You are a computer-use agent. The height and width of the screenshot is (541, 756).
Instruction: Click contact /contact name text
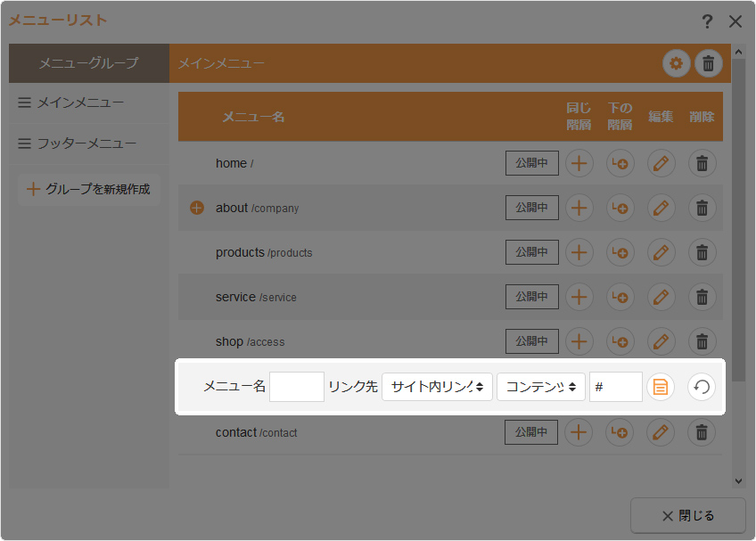(256, 432)
